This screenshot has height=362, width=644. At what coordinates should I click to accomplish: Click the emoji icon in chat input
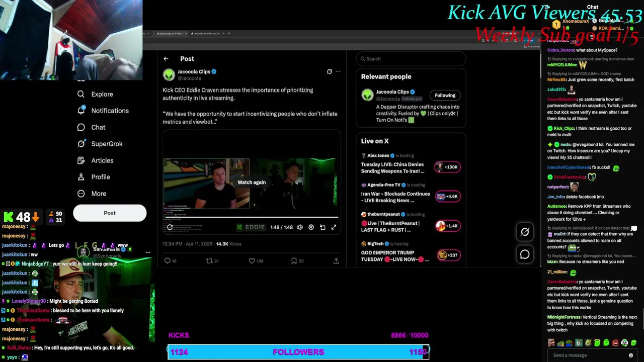(631, 355)
